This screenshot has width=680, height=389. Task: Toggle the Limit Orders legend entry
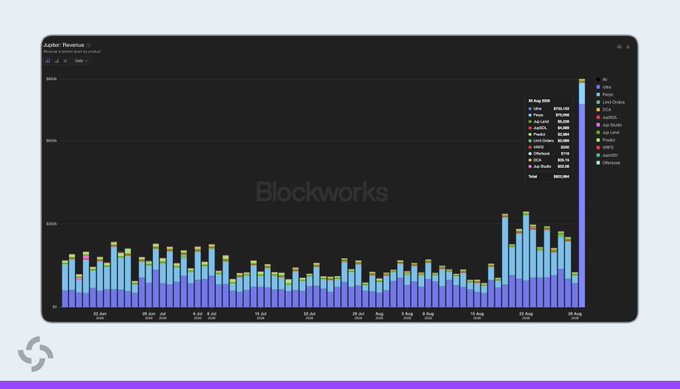(x=610, y=102)
